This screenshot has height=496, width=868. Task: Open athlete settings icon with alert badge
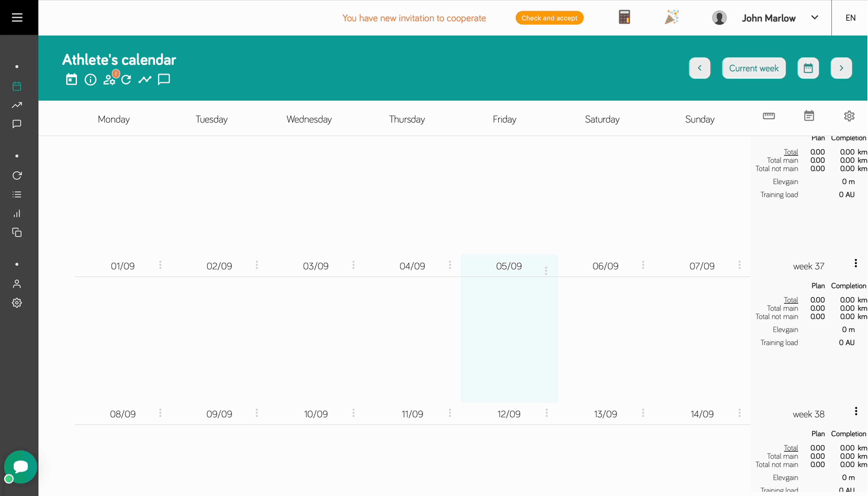click(x=109, y=79)
